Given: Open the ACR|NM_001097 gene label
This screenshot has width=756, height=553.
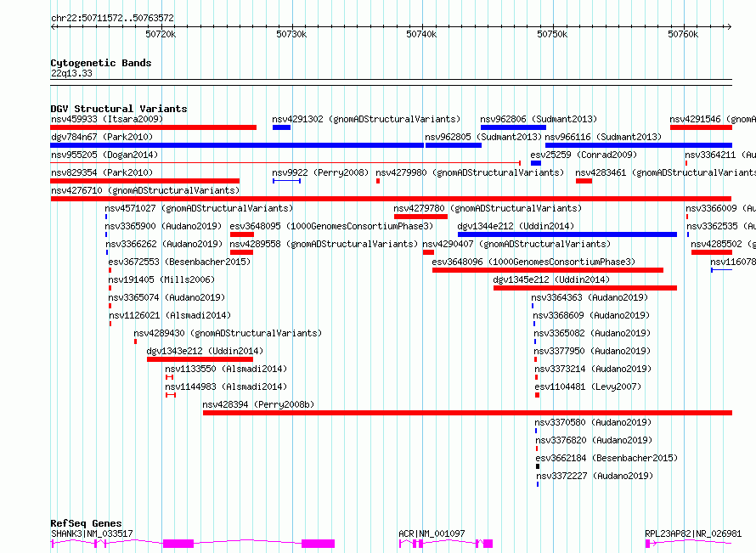Looking at the screenshot, I should click(432, 533).
